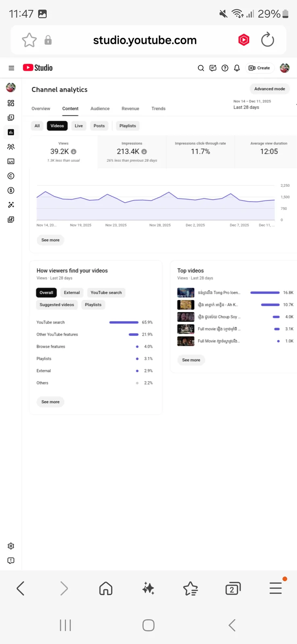297x644 pixels.
Task: Open browser bookmarks list
Action: [x=190, y=588]
